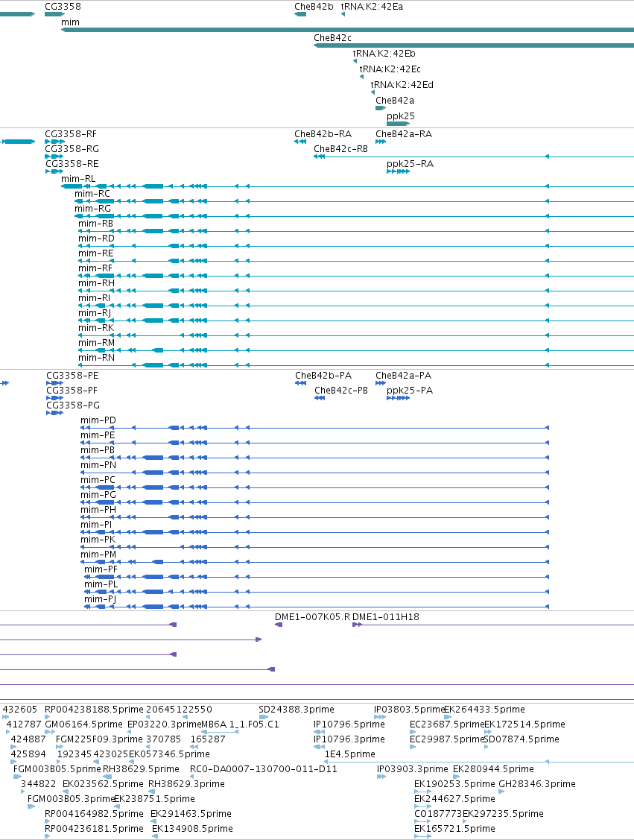Click the CG3358 gene label
634x840 pixels.
click(x=63, y=7)
